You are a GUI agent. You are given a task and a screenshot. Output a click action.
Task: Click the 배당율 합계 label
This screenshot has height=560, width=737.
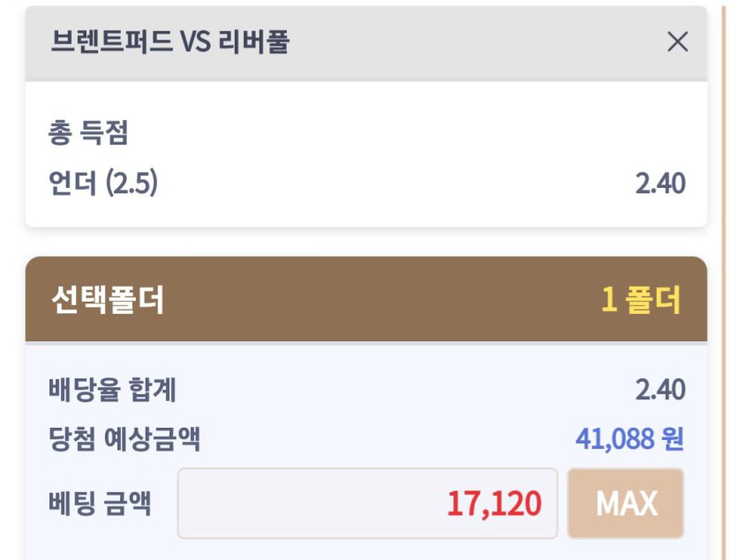point(113,390)
